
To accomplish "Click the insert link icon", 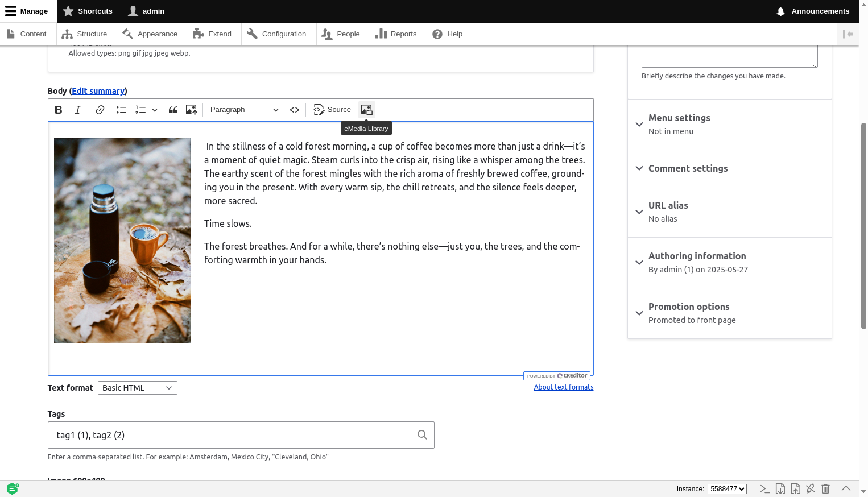I will 100,110.
